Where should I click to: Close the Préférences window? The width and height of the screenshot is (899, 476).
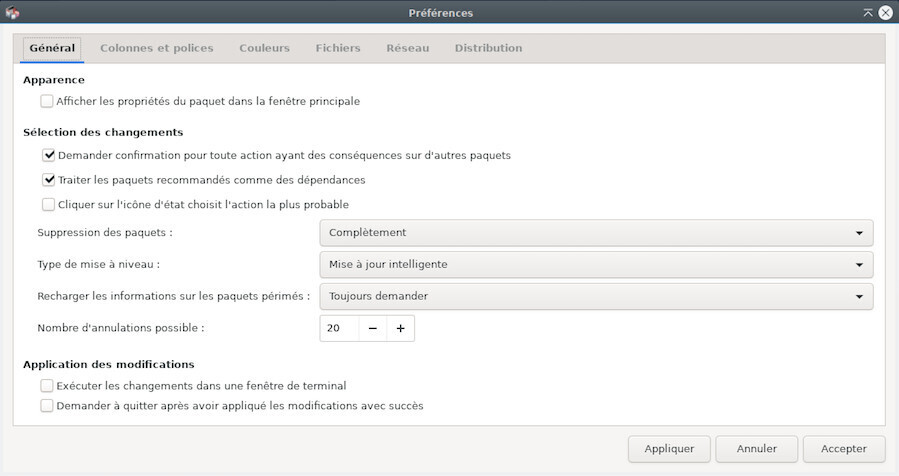[886, 13]
